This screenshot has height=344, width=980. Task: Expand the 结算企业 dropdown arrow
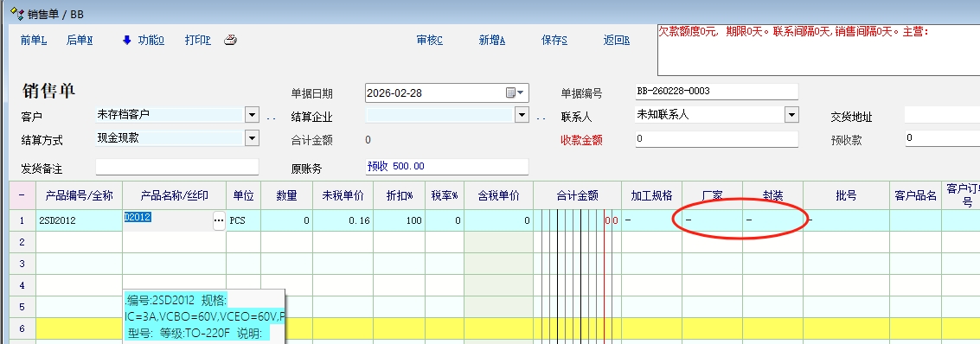(x=522, y=115)
